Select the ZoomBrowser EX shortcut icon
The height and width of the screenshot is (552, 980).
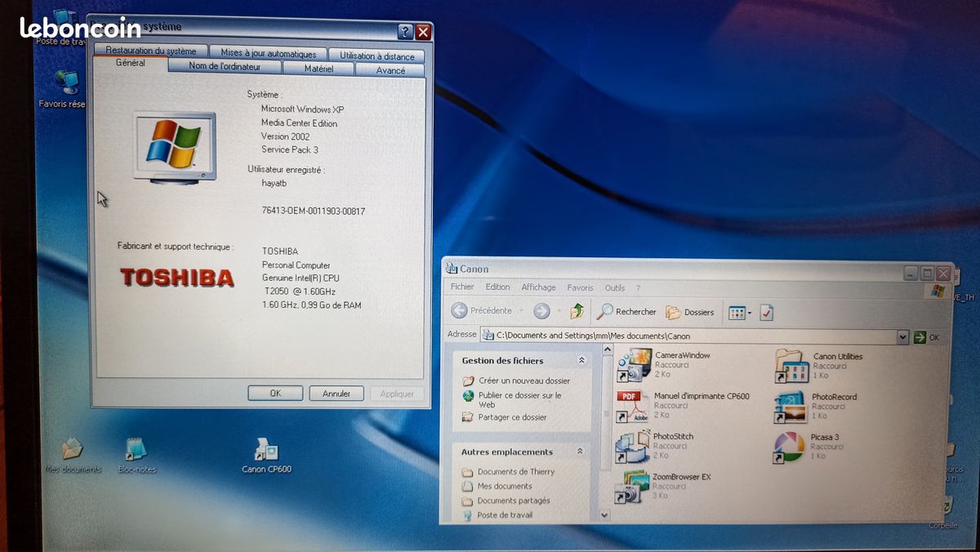pyautogui.click(x=630, y=486)
